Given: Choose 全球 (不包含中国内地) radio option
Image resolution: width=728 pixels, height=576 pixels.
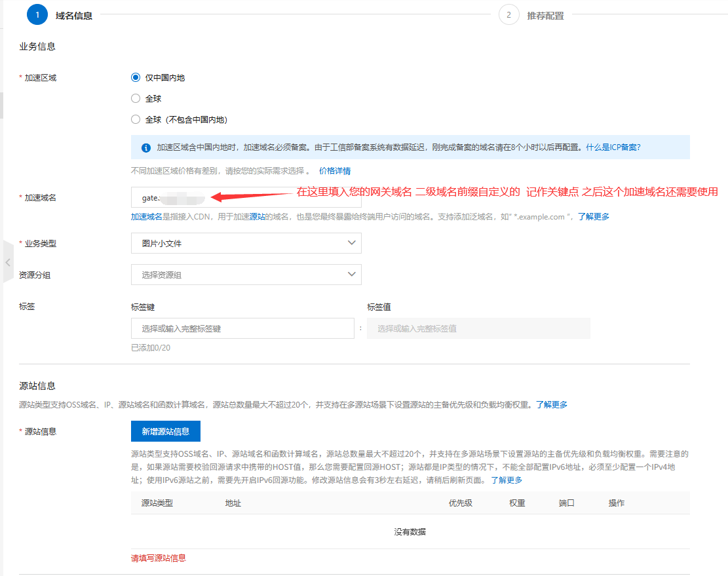Looking at the screenshot, I should [136, 119].
